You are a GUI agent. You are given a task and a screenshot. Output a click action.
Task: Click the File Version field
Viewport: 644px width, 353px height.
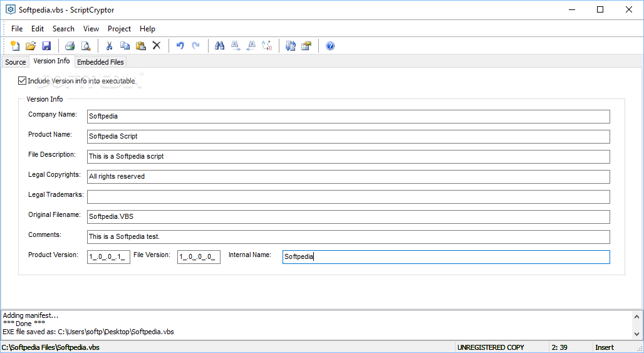[x=199, y=257]
